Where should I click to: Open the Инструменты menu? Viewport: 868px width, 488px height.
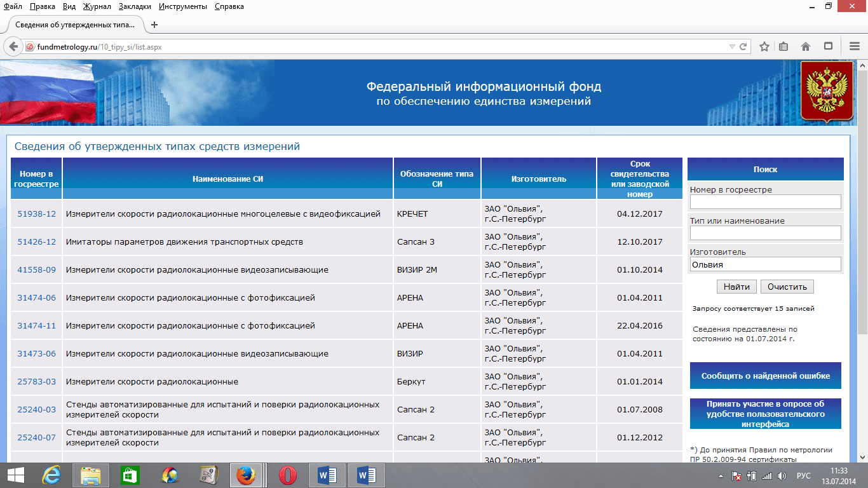tap(183, 6)
